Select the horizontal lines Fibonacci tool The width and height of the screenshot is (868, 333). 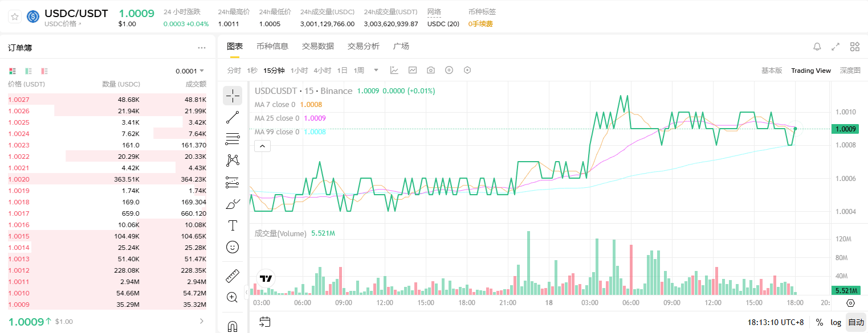(233, 139)
